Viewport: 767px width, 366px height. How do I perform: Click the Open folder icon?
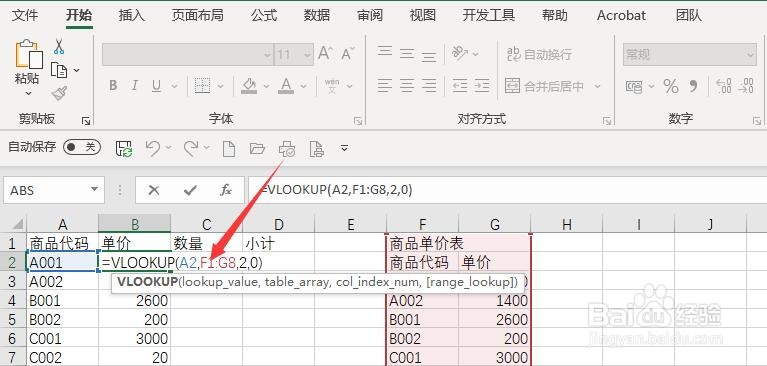pos(257,148)
